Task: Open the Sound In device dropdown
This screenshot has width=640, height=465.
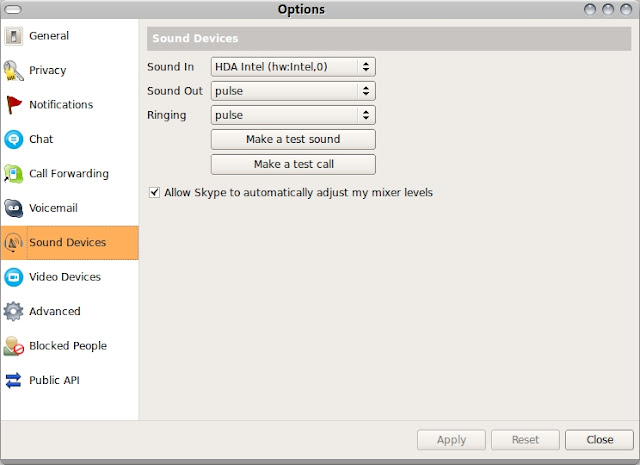Action: click(293, 67)
